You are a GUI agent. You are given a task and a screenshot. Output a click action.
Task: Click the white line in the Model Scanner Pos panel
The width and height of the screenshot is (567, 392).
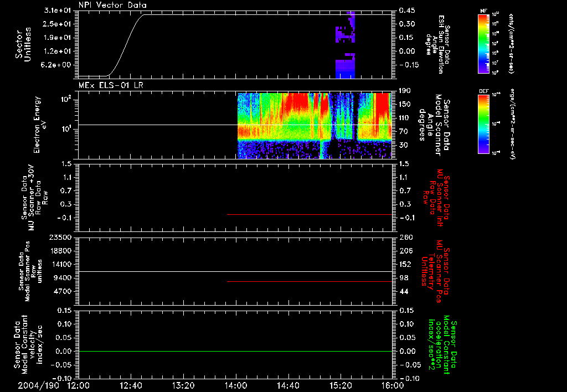pyautogui.click(x=235, y=271)
